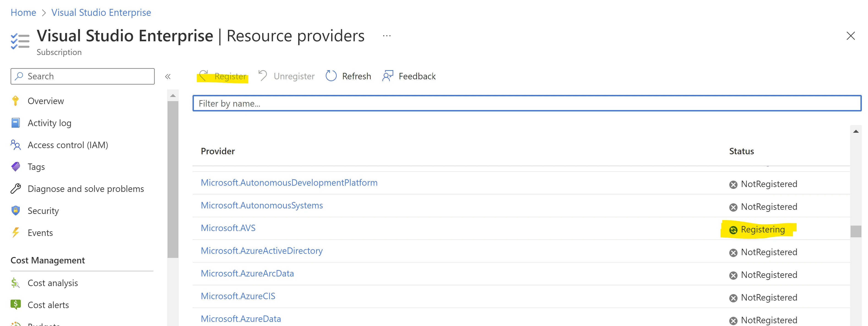
Task: Click the sidebar Search box
Action: [83, 76]
